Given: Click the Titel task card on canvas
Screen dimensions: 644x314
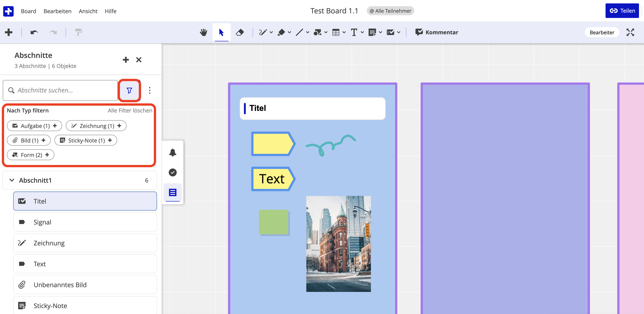Looking at the screenshot, I should point(312,109).
